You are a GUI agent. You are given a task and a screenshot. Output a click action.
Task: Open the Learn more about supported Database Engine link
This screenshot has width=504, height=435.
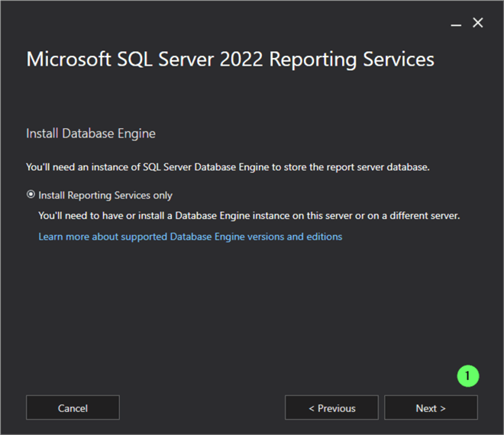pyautogui.click(x=190, y=237)
